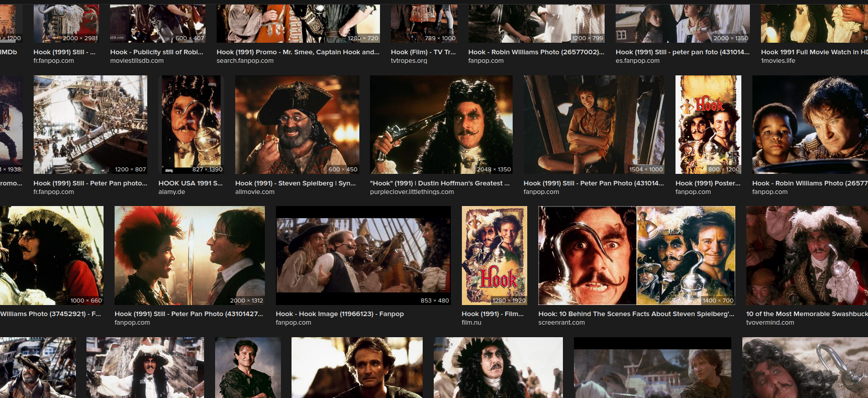Click 'Hook - Publicity still of Robi...' title
Screen dimensions: 868x398
(x=157, y=52)
